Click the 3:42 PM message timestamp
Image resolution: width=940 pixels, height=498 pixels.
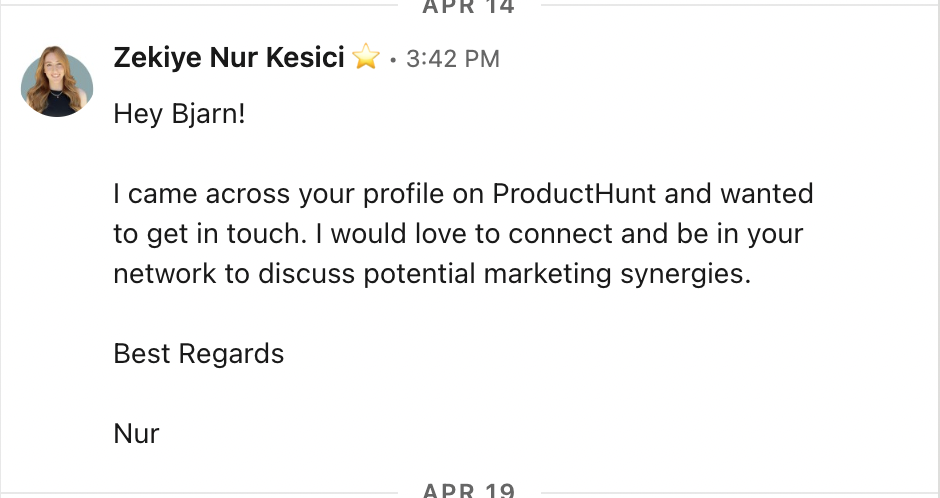453,59
